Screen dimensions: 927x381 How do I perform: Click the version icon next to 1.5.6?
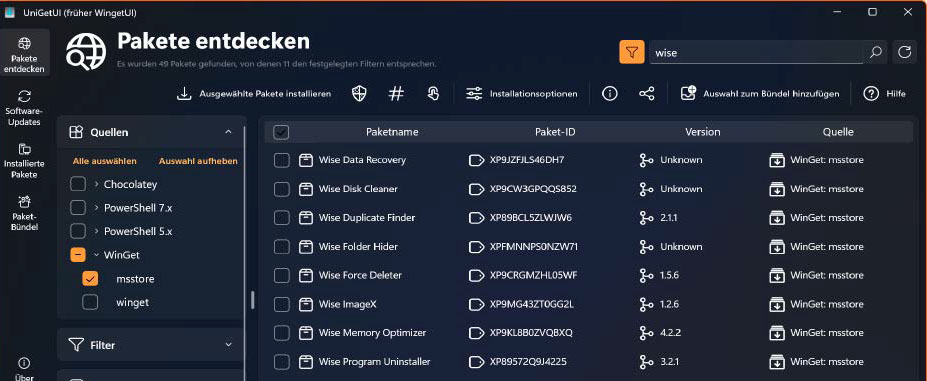[646, 275]
